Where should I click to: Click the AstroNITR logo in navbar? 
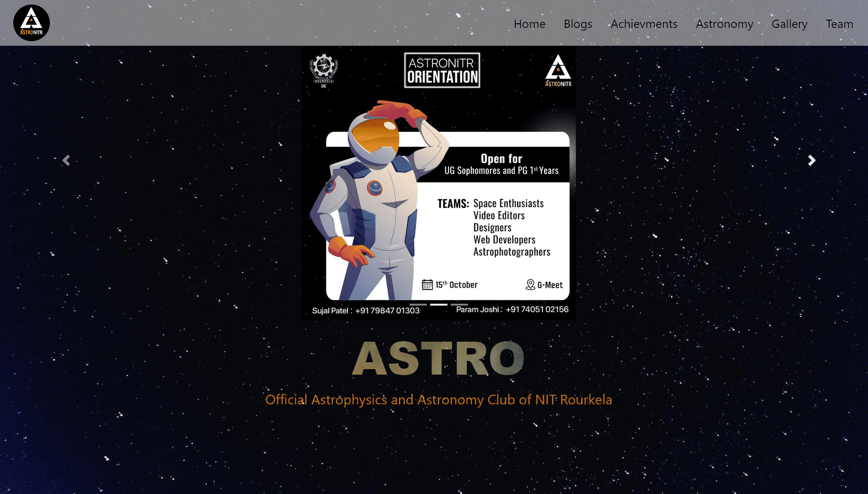click(x=32, y=23)
